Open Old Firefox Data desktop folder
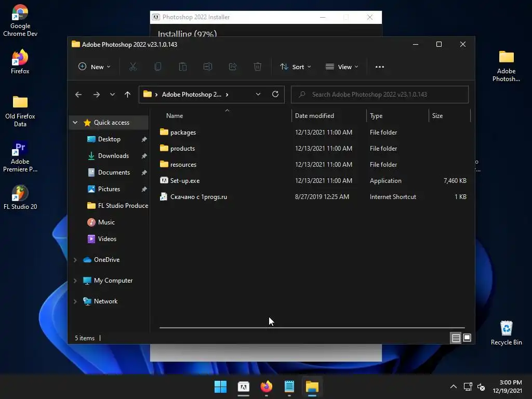Image resolution: width=532 pixels, height=399 pixels. (x=20, y=111)
